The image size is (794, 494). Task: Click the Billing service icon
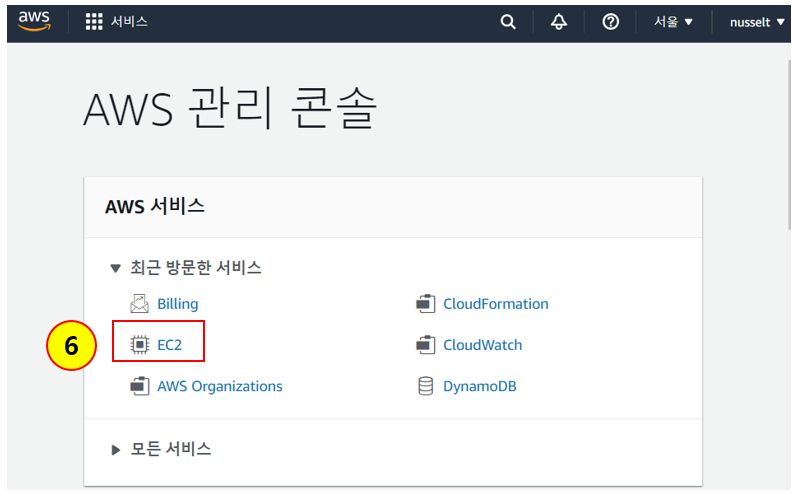pos(139,304)
